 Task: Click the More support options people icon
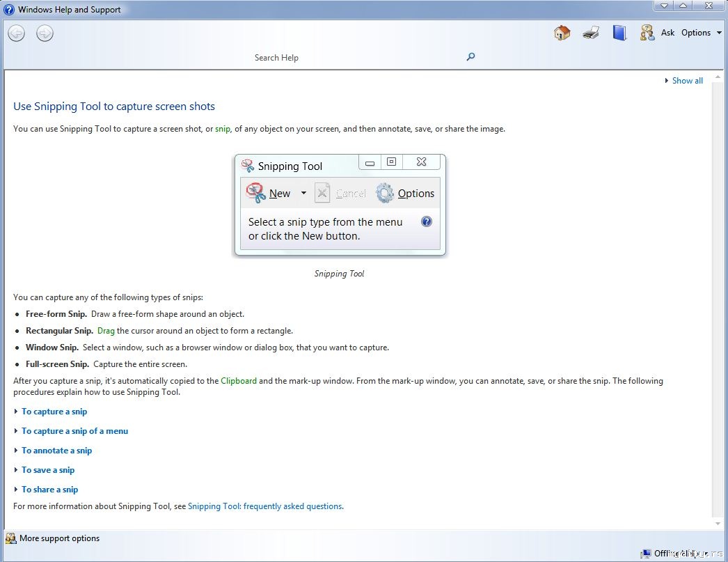tap(10, 538)
